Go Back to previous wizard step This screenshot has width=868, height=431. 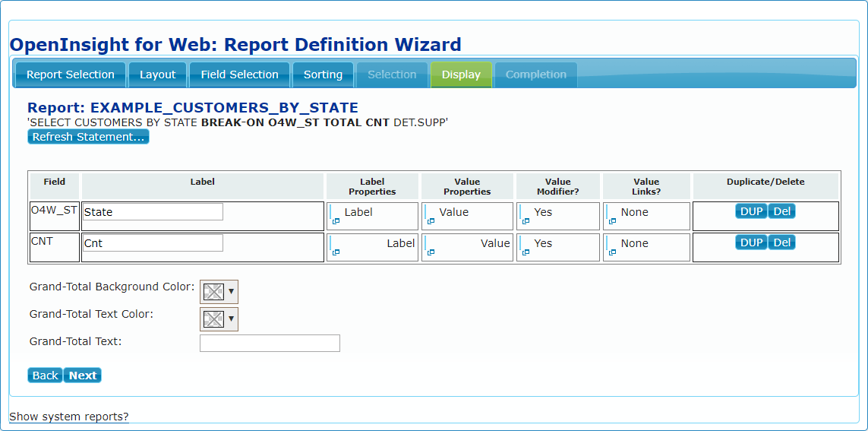(45, 376)
